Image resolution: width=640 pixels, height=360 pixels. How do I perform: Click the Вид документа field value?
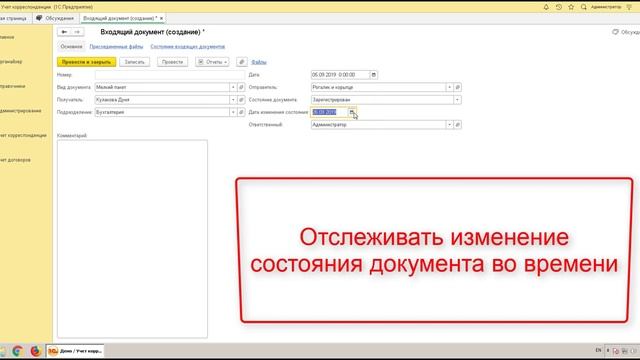(162, 87)
